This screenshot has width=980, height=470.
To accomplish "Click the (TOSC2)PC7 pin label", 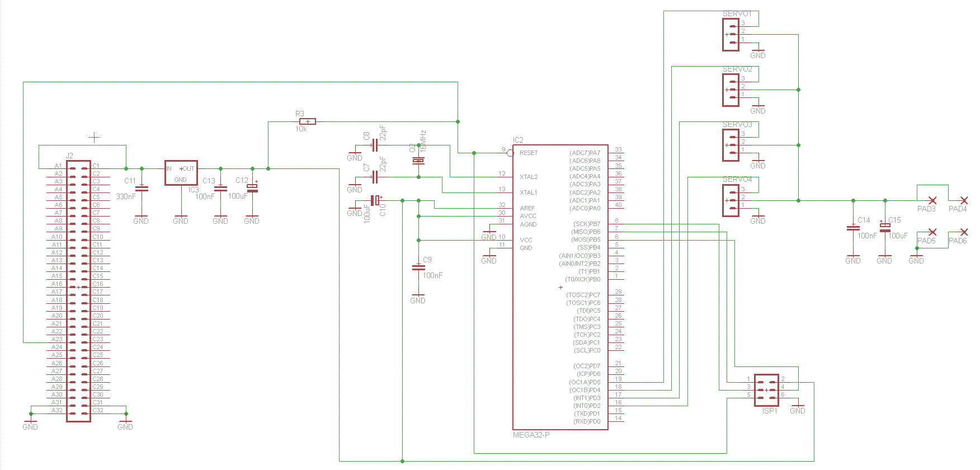I will pyautogui.click(x=583, y=295).
